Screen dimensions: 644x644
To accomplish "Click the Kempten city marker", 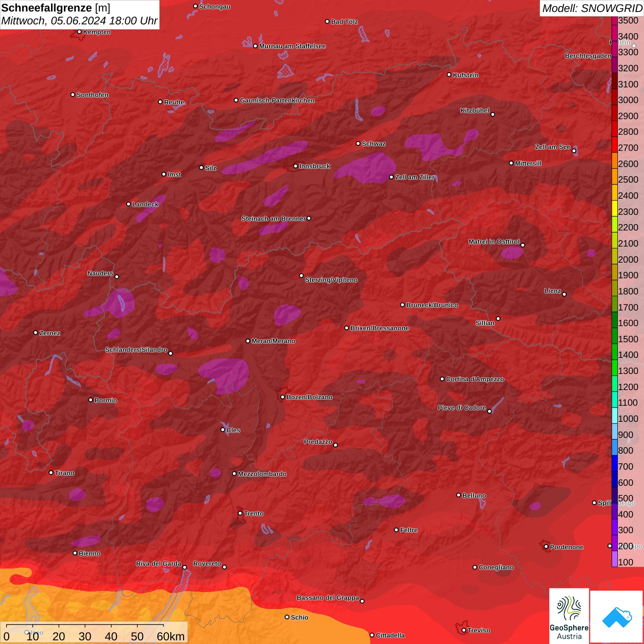I will [x=79, y=32].
